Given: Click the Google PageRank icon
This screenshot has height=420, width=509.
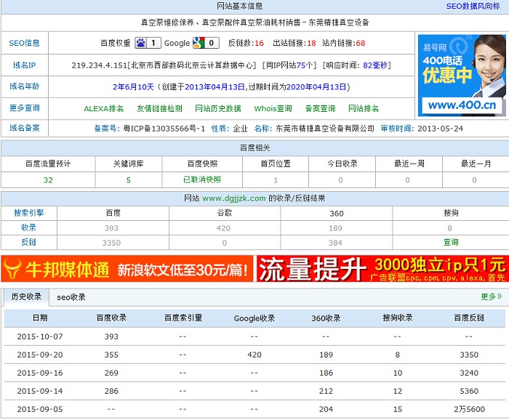Looking at the screenshot, I should (x=198, y=43).
